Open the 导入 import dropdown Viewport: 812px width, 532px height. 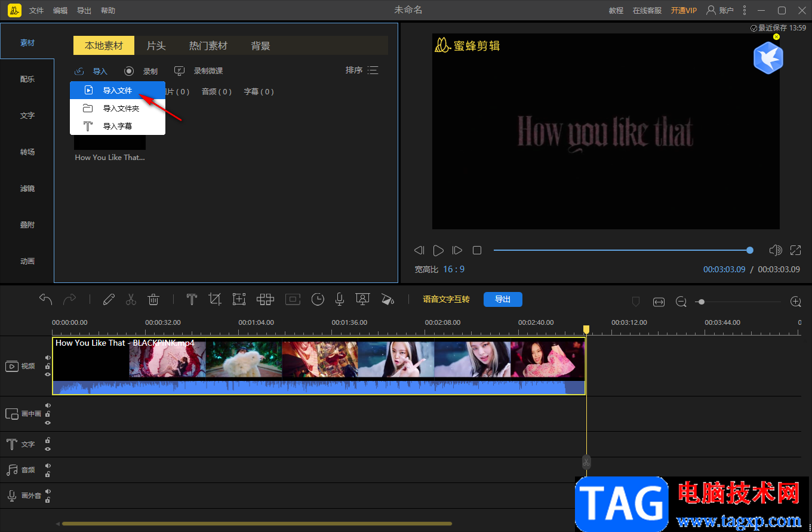point(91,71)
